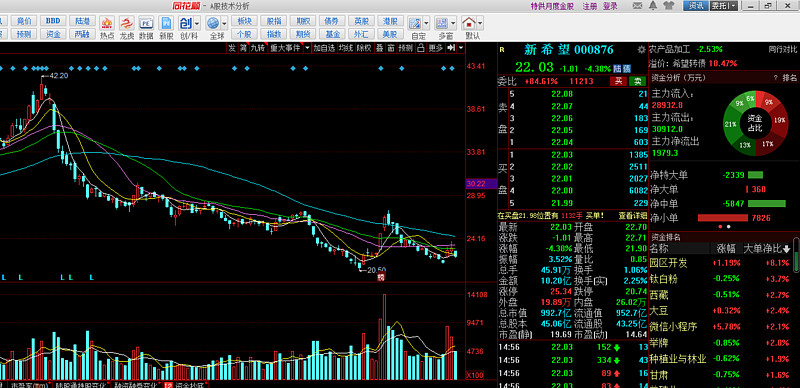
Task: Open the mail envelope icon in title bar
Action: click(x=637, y=6)
